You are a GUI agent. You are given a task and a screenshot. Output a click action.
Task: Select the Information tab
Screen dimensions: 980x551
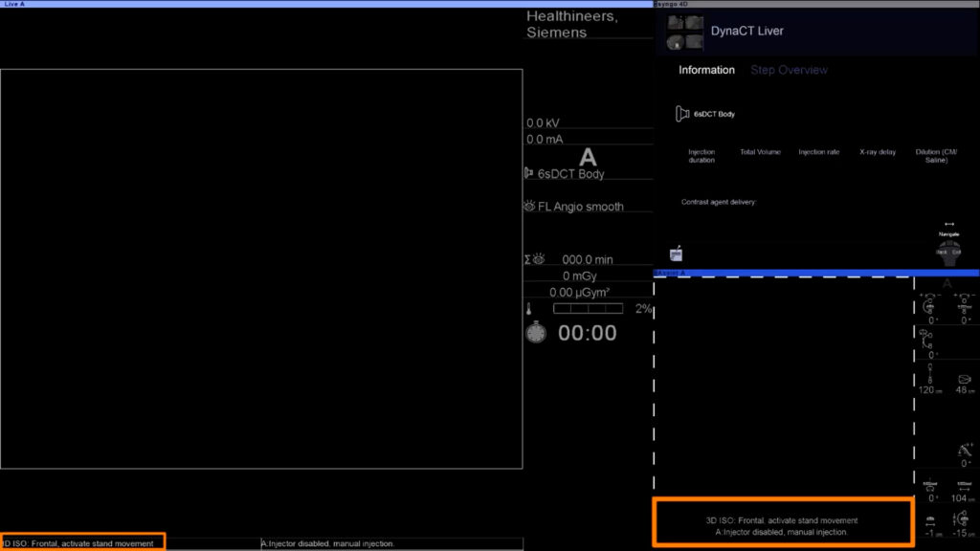pyautogui.click(x=706, y=70)
